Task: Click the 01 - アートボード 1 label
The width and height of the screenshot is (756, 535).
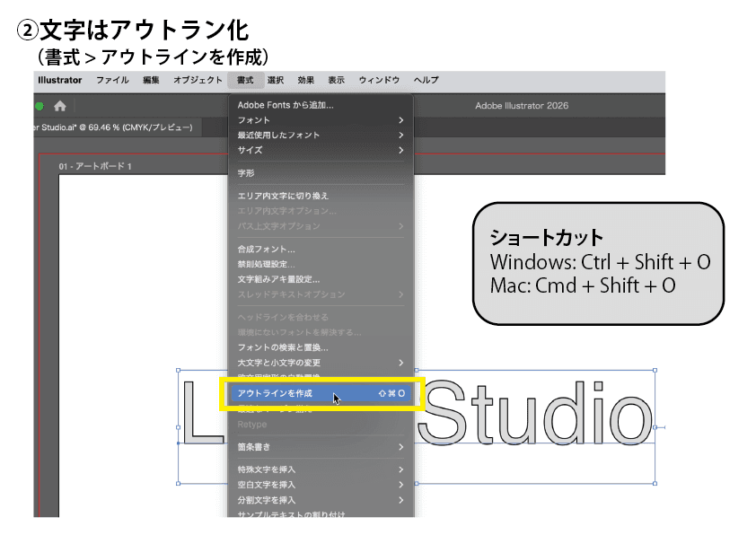Action: coord(95,166)
